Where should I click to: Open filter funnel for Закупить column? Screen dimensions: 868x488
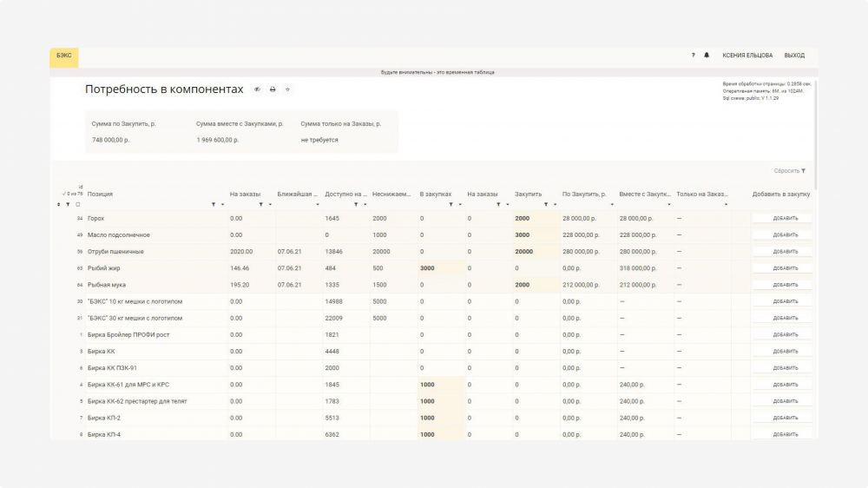(546, 204)
